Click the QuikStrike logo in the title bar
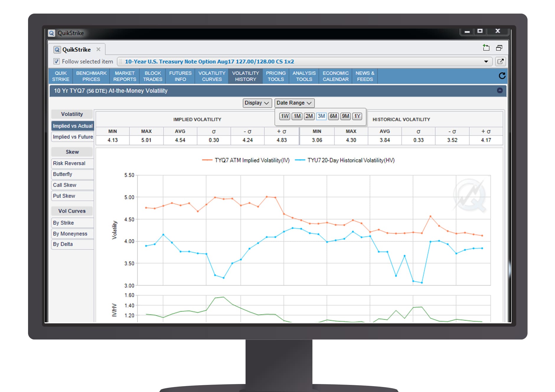 [x=52, y=33]
